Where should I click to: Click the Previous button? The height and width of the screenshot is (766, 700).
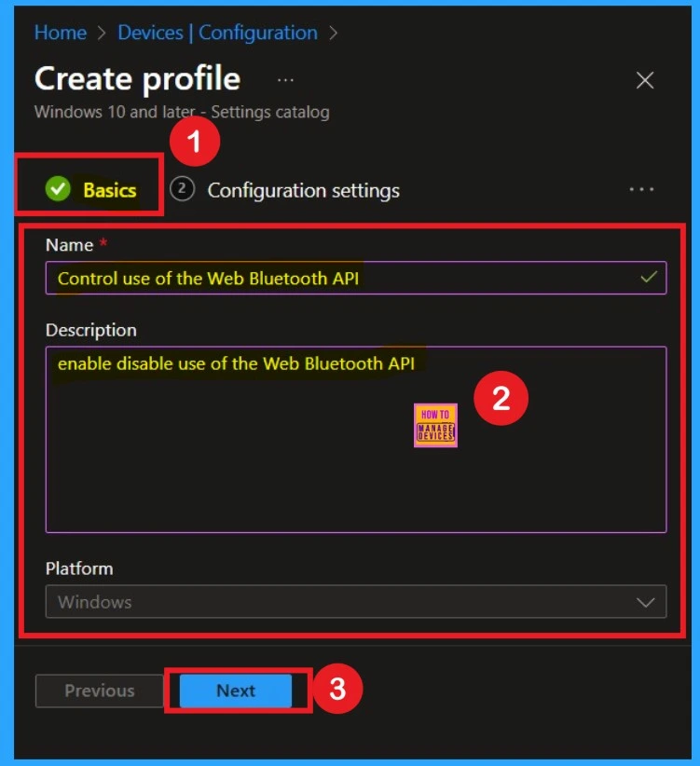[99, 691]
